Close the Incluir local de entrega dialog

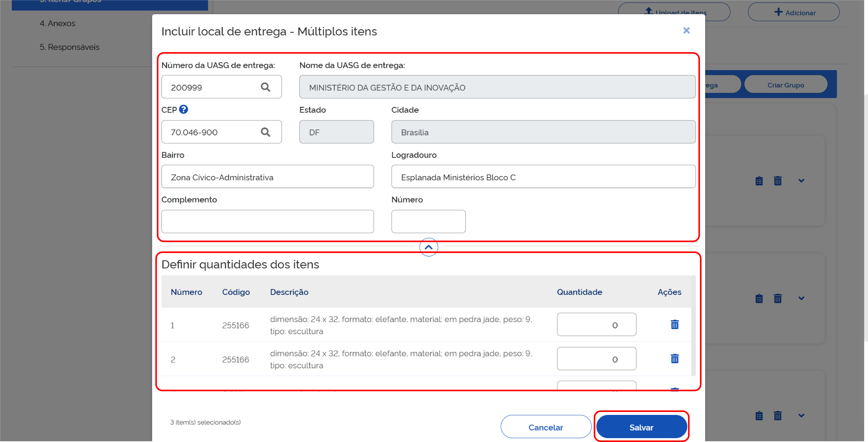[x=686, y=31]
